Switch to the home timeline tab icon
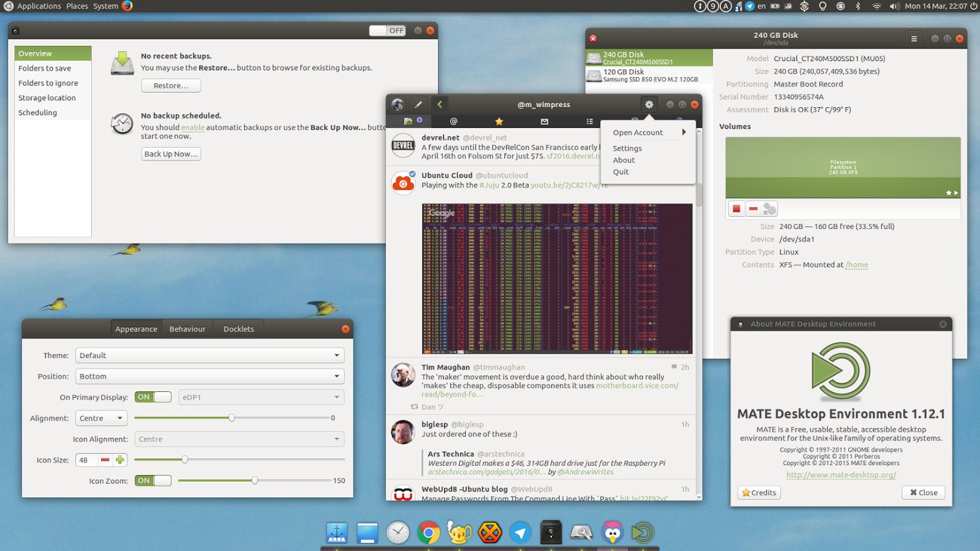The height and width of the screenshot is (551, 980). click(x=408, y=121)
